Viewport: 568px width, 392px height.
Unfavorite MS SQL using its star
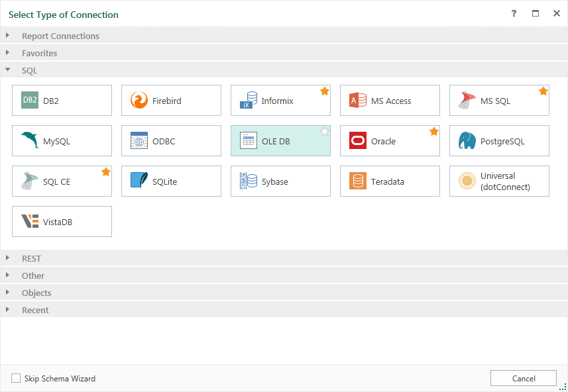pyautogui.click(x=543, y=91)
